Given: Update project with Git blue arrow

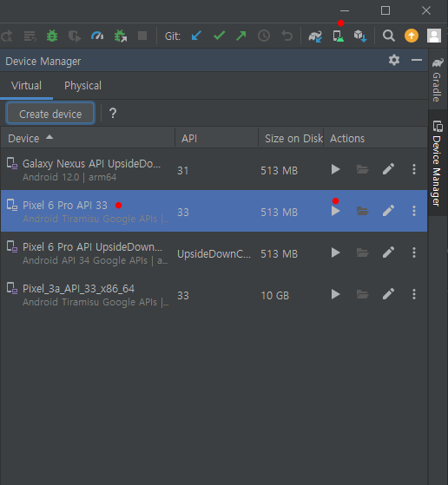Looking at the screenshot, I should (x=196, y=36).
